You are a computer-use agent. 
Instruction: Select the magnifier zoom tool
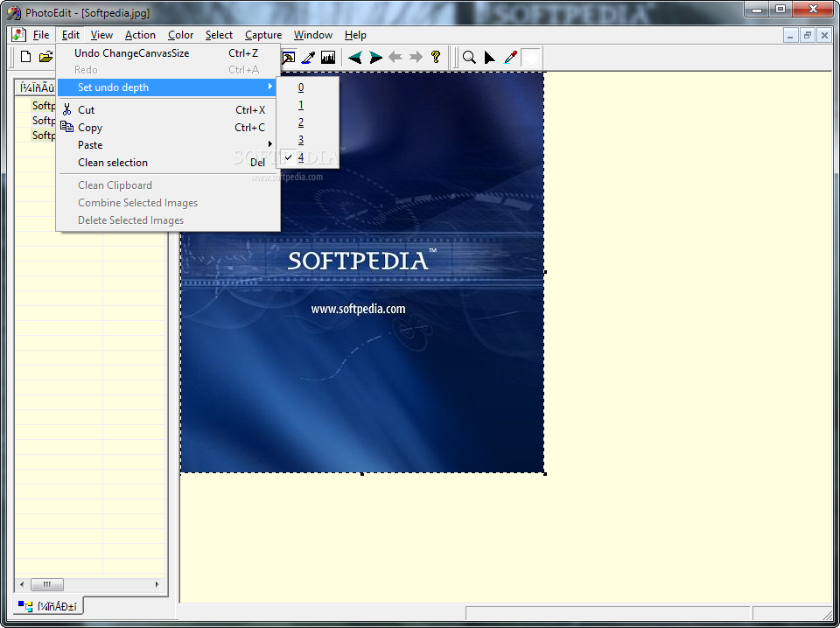[x=469, y=57]
